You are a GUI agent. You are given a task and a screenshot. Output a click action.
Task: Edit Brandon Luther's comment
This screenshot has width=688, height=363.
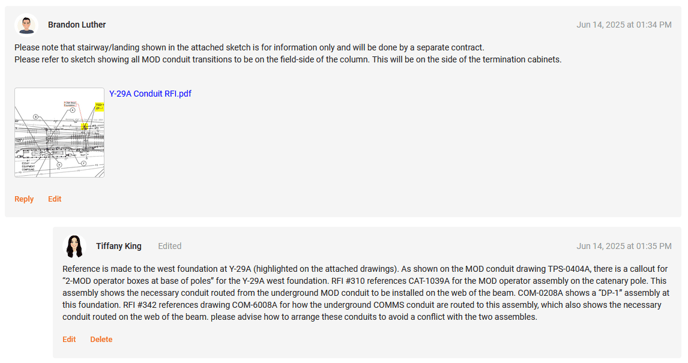(x=54, y=199)
